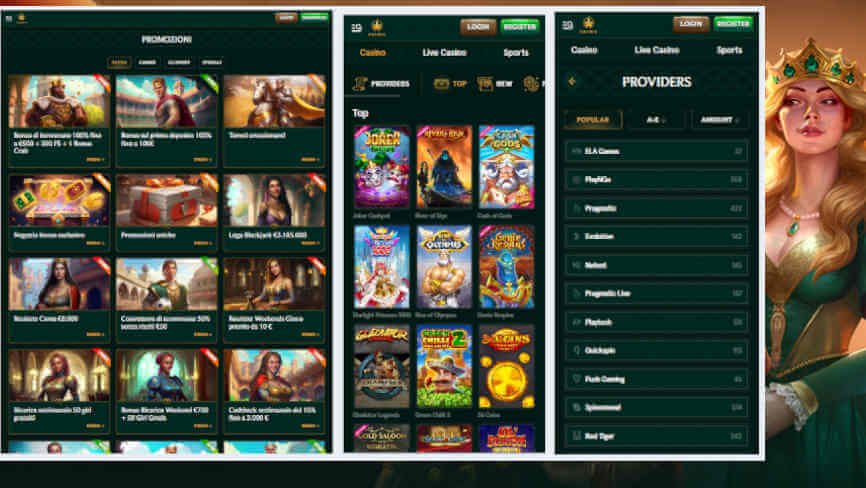Click crown logo in middle casino panel
The image size is (866, 488).
point(377,26)
